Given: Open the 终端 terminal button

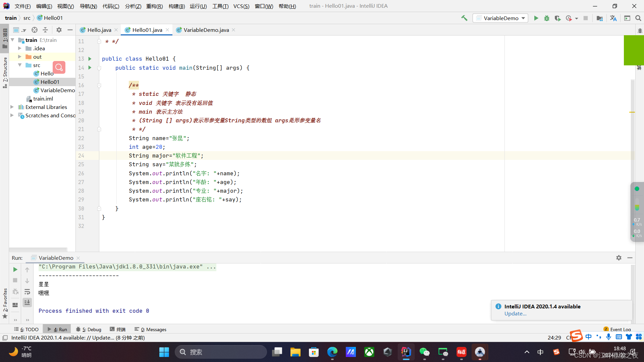Looking at the screenshot, I should coord(118,329).
